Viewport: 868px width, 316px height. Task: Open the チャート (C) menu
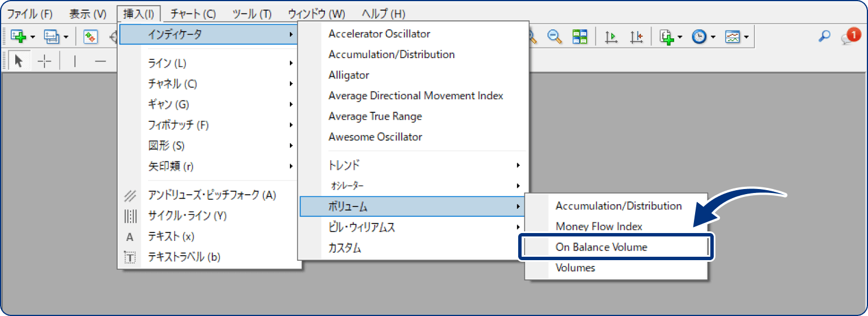(x=193, y=14)
